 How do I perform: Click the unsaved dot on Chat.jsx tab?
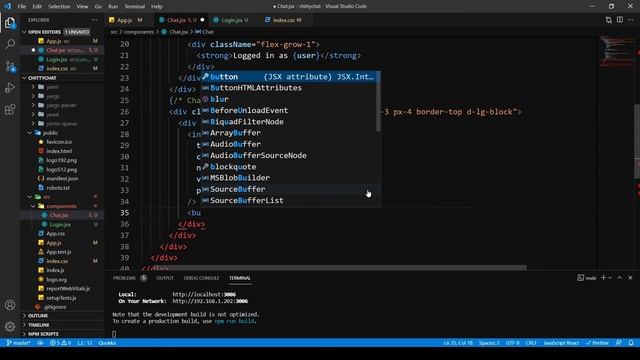(x=202, y=20)
